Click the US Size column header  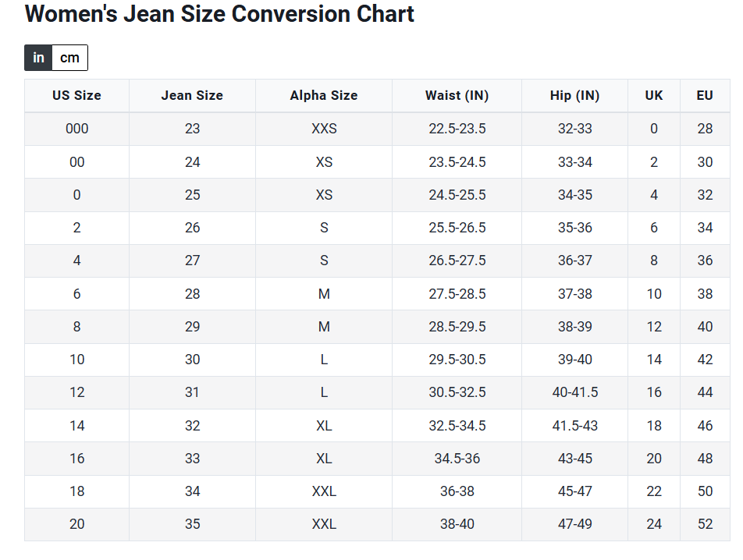tap(76, 96)
